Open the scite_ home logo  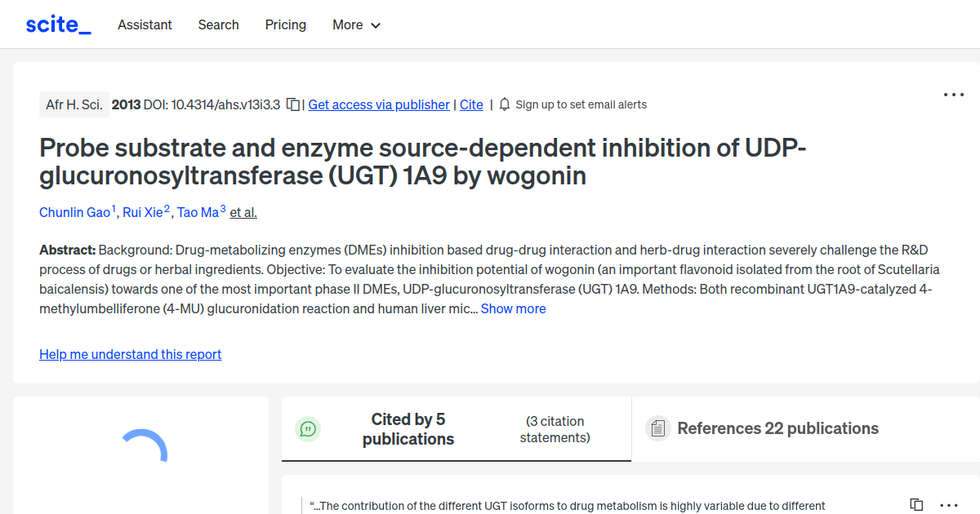[x=57, y=24]
